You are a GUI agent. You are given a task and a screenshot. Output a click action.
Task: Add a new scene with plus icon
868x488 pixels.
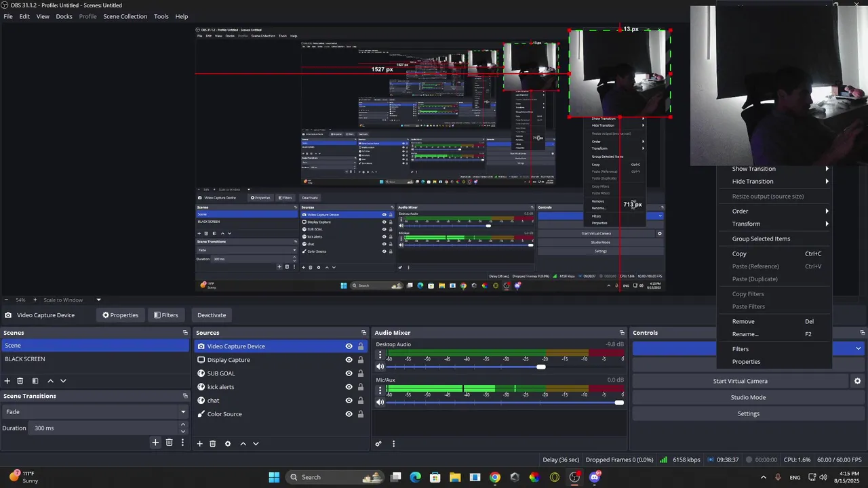point(7,381)
